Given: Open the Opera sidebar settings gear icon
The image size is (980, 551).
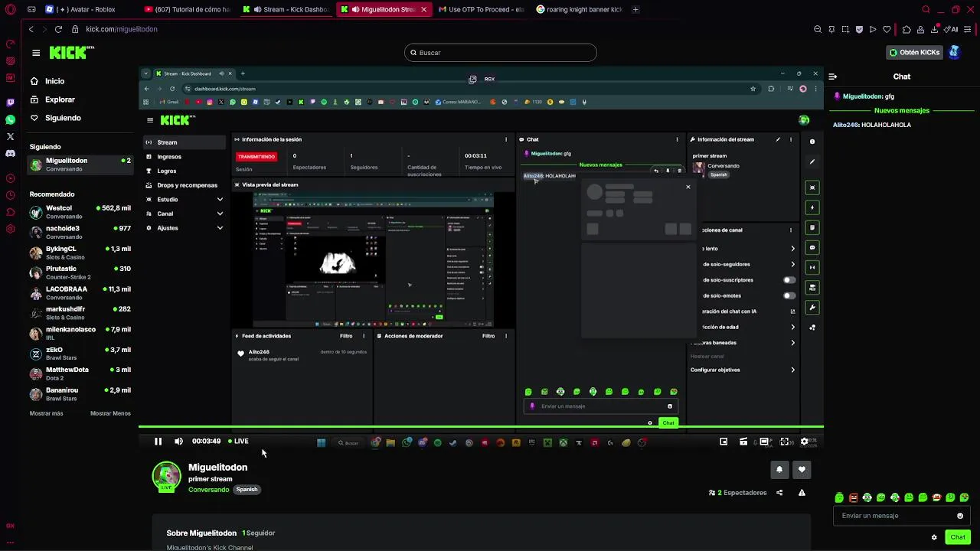Looking at the screenshot, I should (x=10, y=229).
